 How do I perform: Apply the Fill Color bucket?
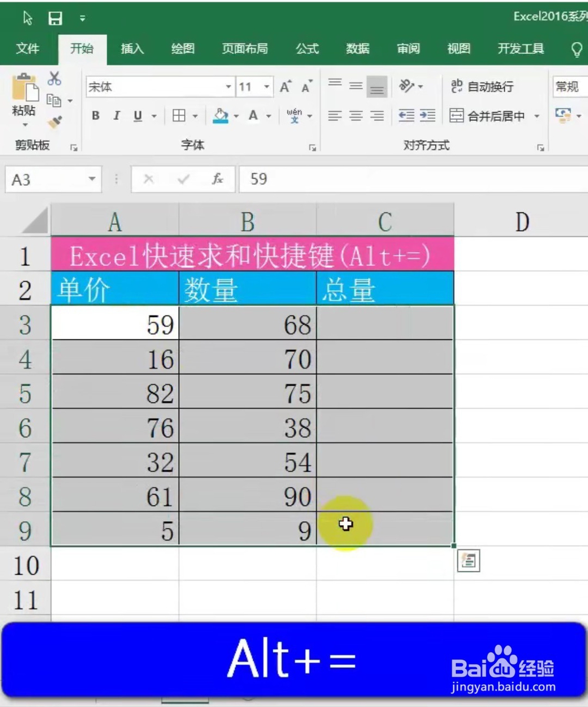[x=220, y=116]
